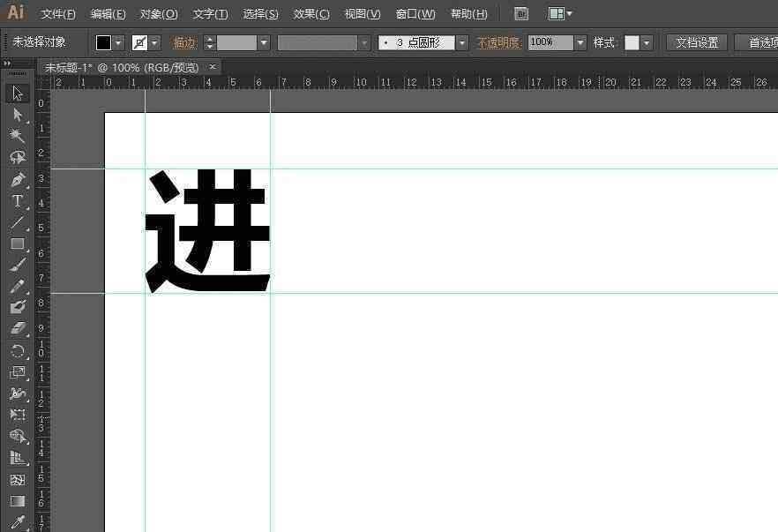The height and width of the screenshot is (532, 778).
Task: Select the Eraser tool
Action: (18, 328)
